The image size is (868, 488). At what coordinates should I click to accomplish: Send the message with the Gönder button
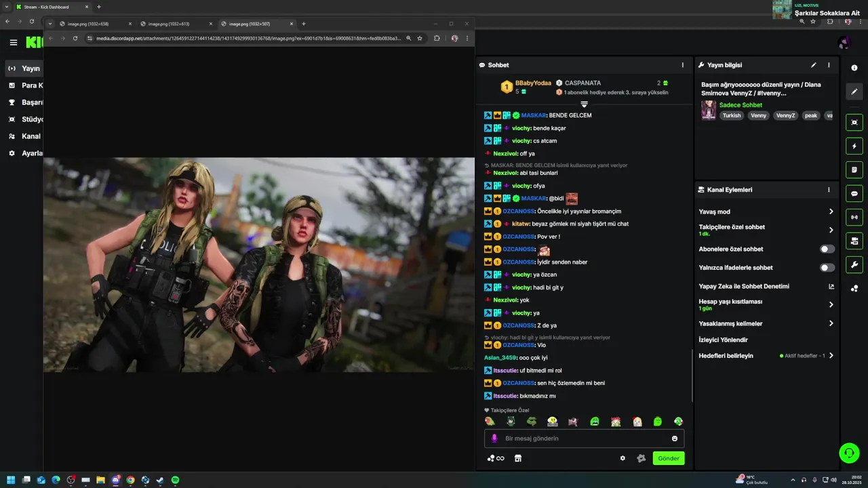668,458
